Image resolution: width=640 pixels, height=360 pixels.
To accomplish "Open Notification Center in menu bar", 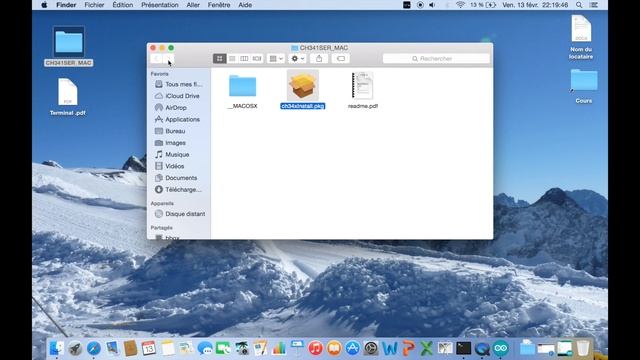I will coord(594,5).
